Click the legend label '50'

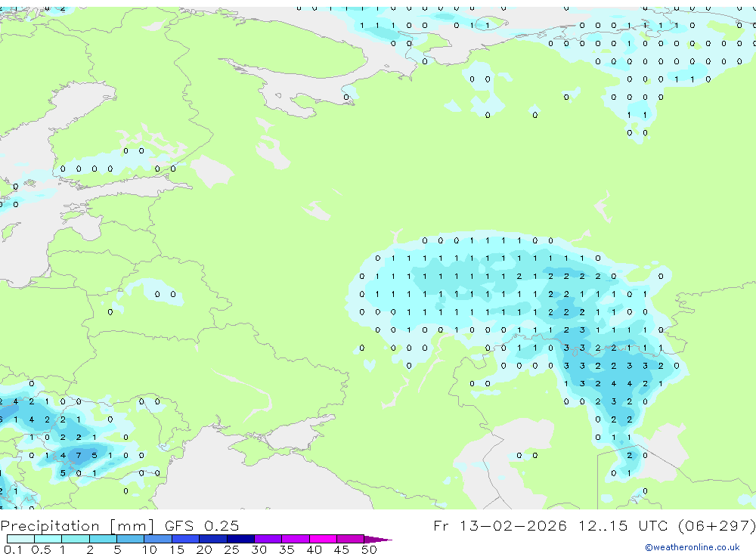[369, 549]
